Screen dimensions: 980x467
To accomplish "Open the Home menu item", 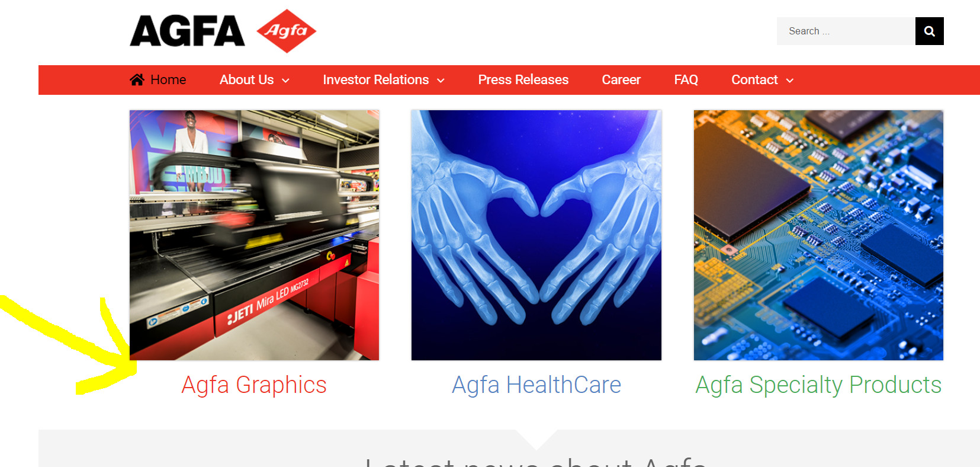I will coord(168,79).
